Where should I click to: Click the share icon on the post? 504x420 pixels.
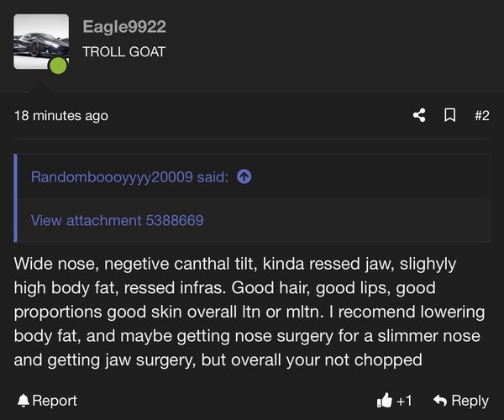tap(419, 115)
